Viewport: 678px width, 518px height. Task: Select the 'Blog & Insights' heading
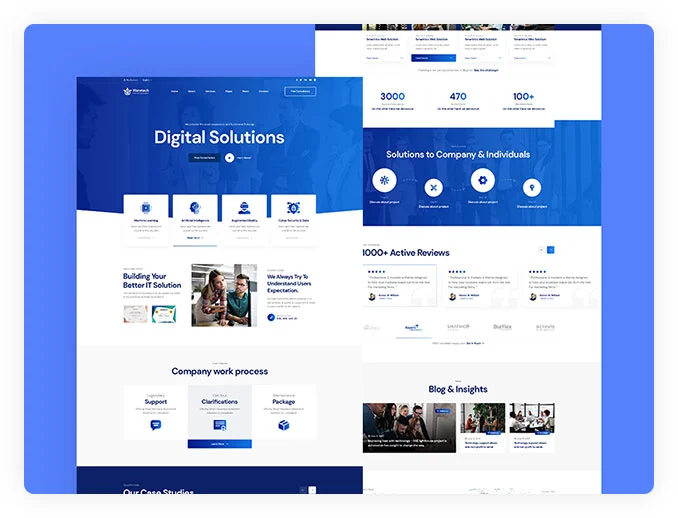(x=458, y=389)
